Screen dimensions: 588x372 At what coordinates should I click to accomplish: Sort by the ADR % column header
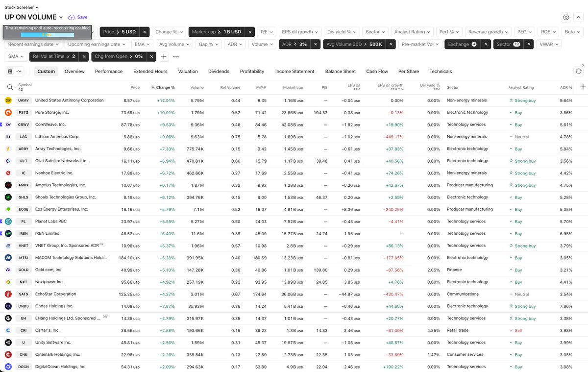(x=566, y=87)
